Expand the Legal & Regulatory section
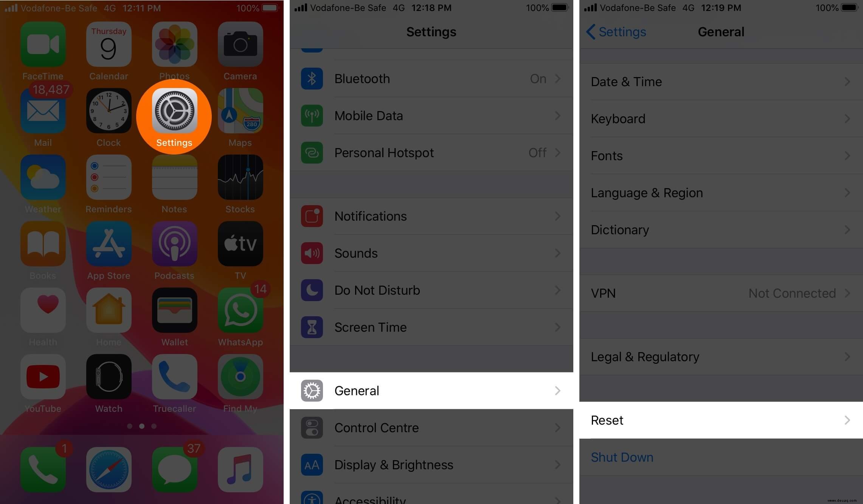 [x=721, y=356]
